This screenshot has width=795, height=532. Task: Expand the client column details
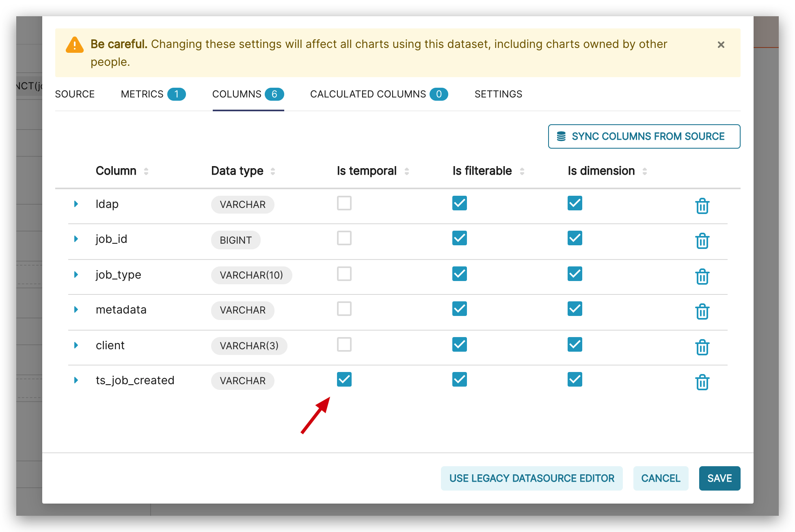pos(76,345)
